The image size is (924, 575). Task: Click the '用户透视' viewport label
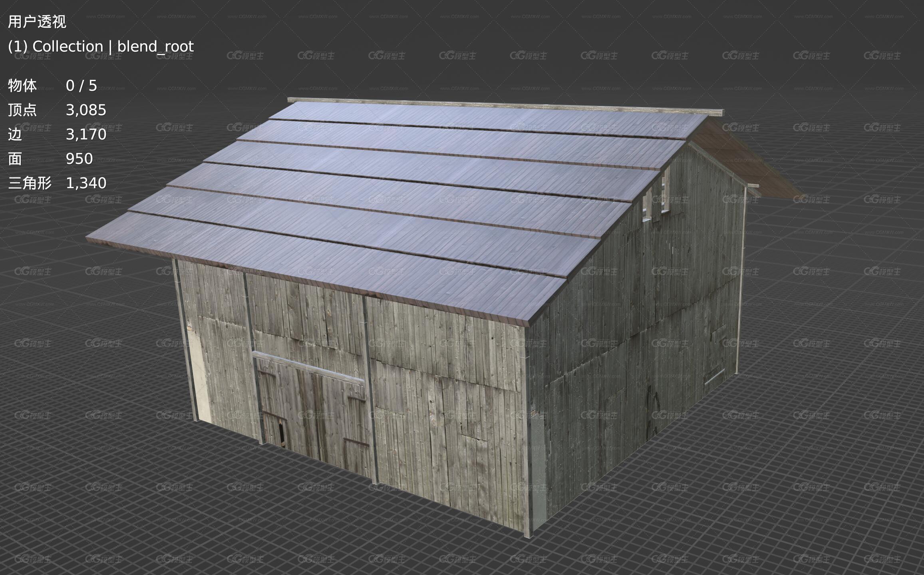pyautogui.click(x=37, y=22)
